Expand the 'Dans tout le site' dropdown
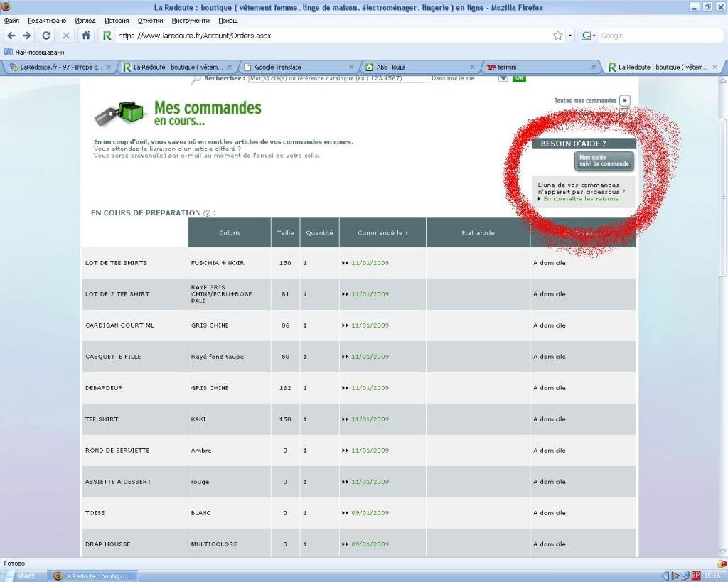The width and height of the screenshot is (728, 582). pos(503,78)
